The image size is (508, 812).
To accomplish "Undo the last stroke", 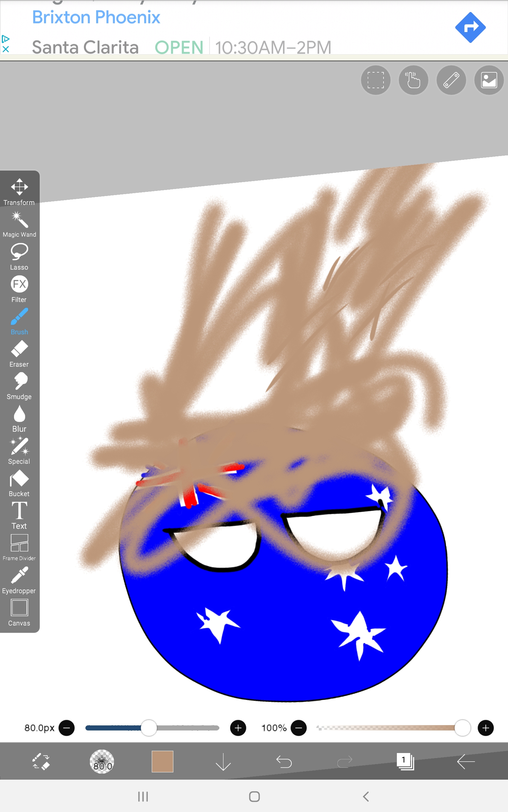I will coord(284,761).
